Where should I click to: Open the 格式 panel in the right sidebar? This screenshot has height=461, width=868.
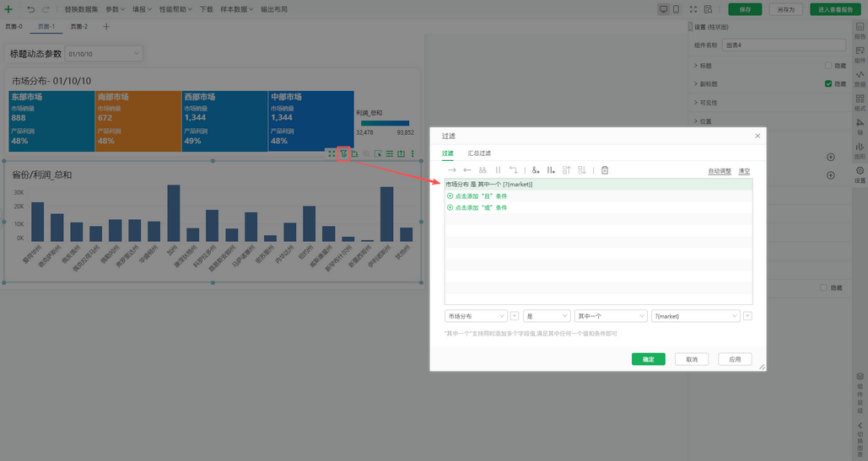[x=860, y=102]
